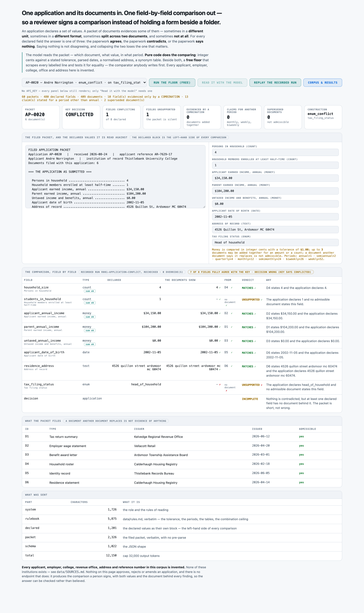This screenshot has height=613, width=364.
Task: Click the red cross beside tax_filing_status verdict
Action: [261, 385]
